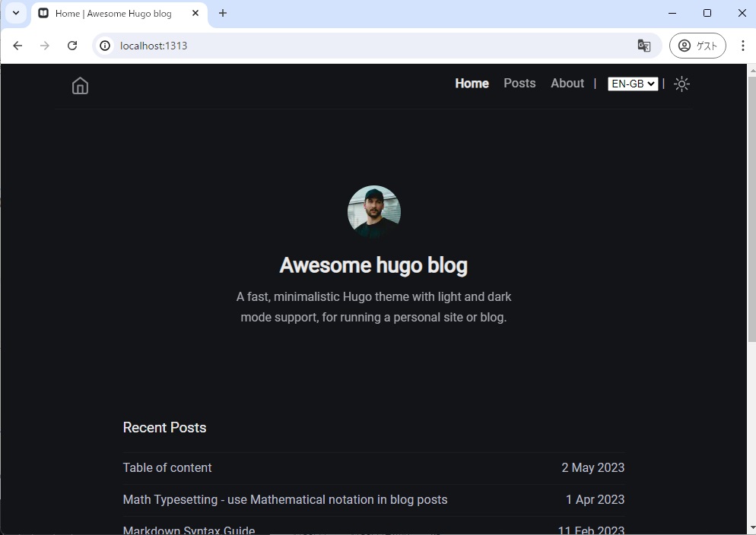Viewport: 756px width, 535px height.
Task: Maximize the Chrome window
Action: pyautogui.click(x=707, y=14)
